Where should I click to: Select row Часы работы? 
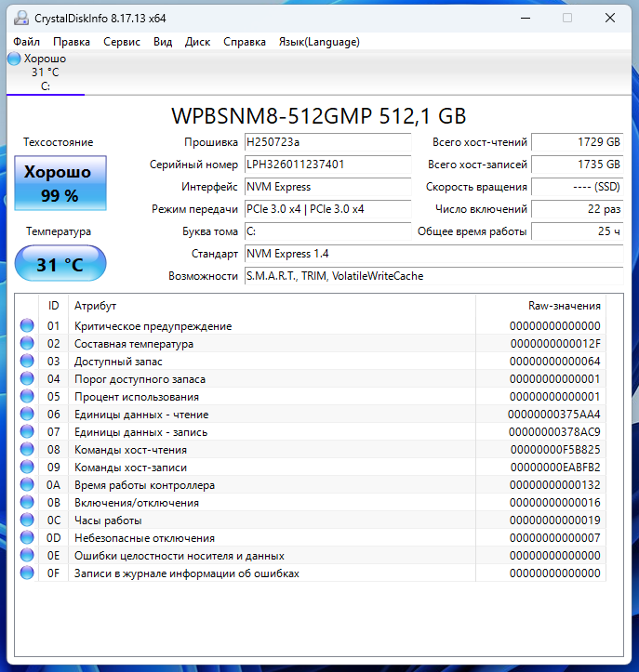(x=311, y=520)
